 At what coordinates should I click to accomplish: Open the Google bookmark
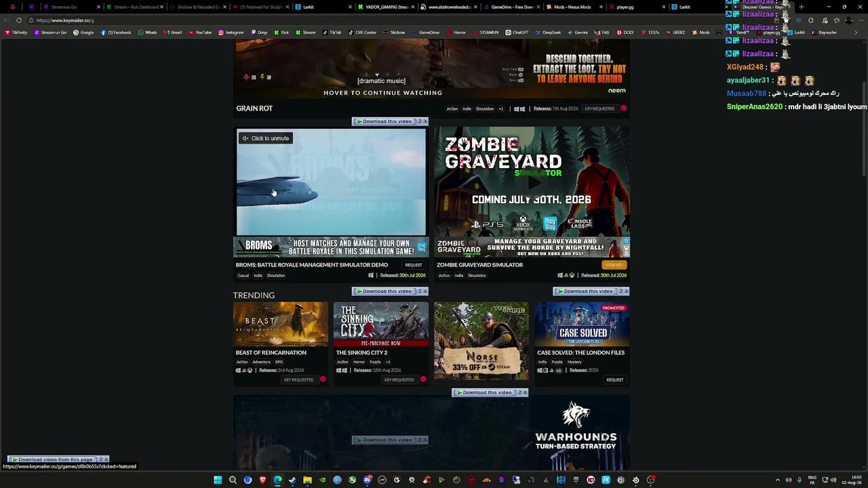[x=83, y=33]
